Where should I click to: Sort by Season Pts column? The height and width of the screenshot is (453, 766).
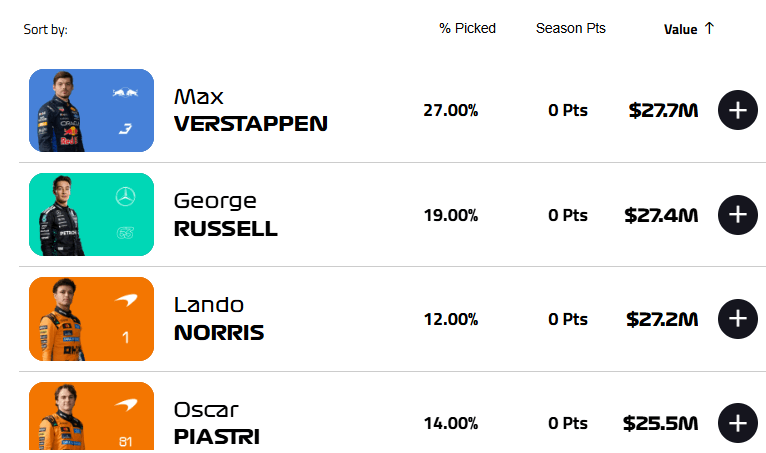point(571,28)
